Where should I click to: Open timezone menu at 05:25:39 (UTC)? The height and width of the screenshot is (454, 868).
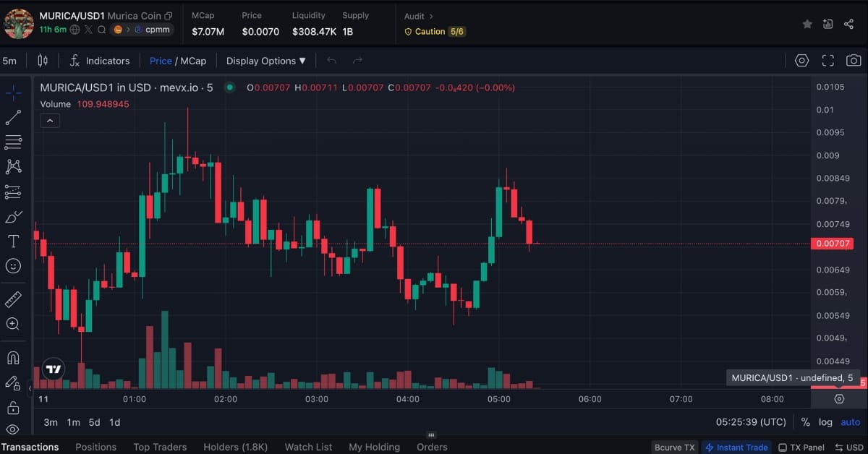tap(751, 422)
